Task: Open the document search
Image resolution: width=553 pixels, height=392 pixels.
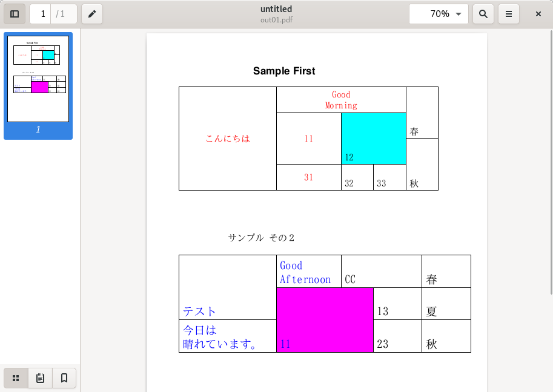Action: pyautogui.click(x=483, y=13)
